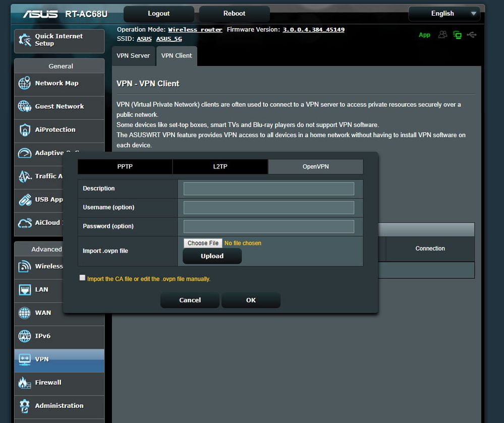The image size is (504, 423).
Task: Click the IPv6 sidebar icon
Action: 24,336
